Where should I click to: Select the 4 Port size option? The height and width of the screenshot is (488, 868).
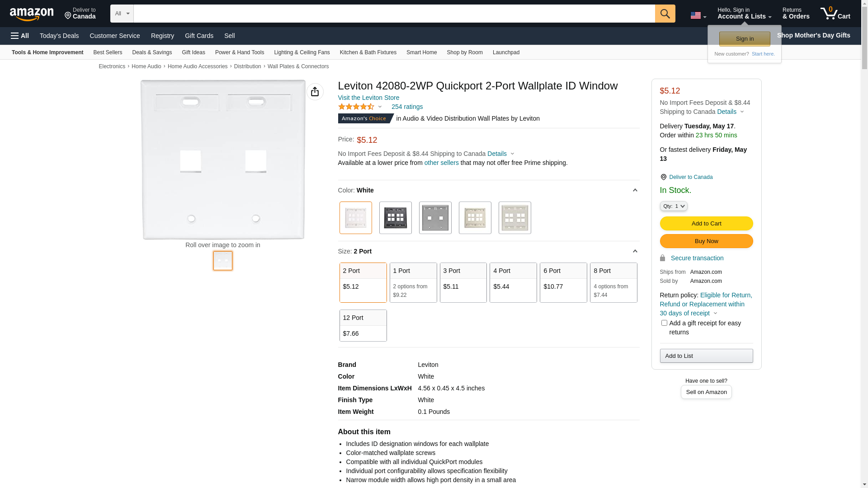click(x=513, y=282)
